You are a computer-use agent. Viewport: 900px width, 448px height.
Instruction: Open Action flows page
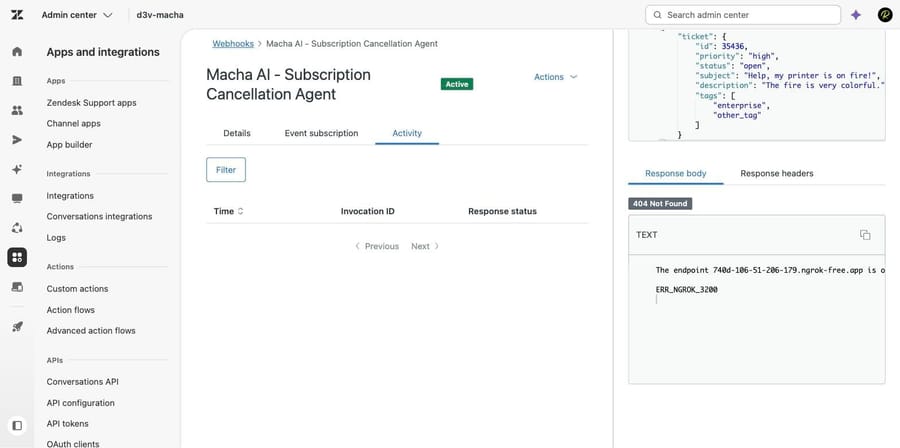[71, 310]
